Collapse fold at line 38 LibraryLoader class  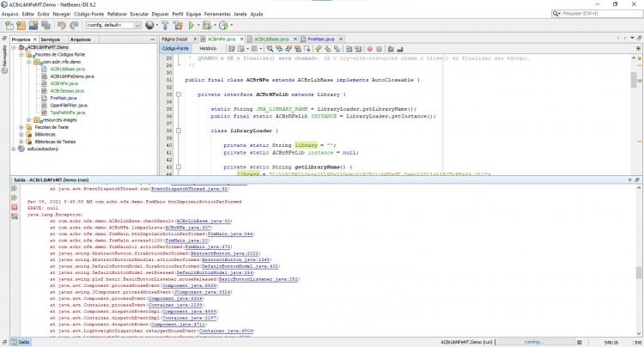tap(179, 131)
